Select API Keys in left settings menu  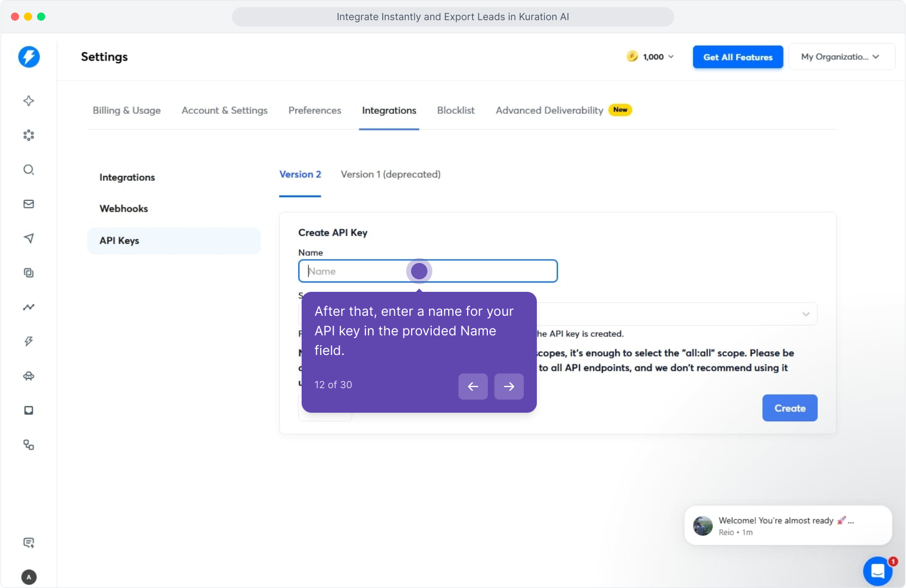(x=174, y=241)
